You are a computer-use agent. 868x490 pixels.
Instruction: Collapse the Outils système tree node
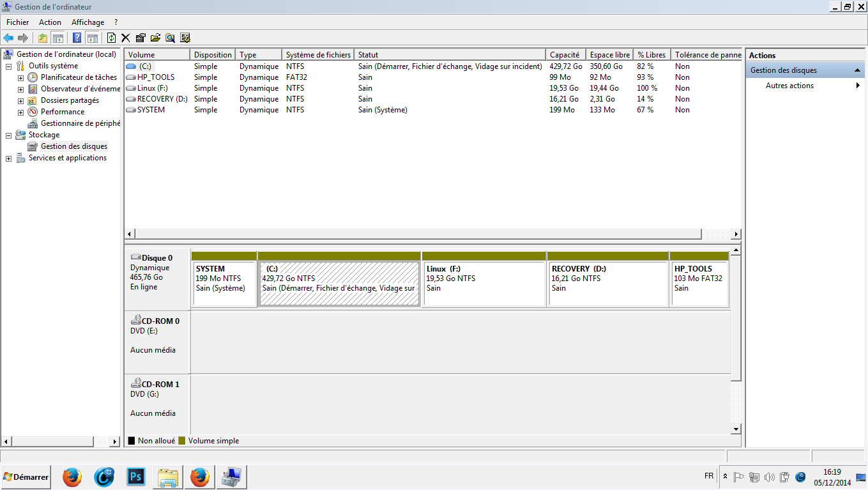(9, 66)
